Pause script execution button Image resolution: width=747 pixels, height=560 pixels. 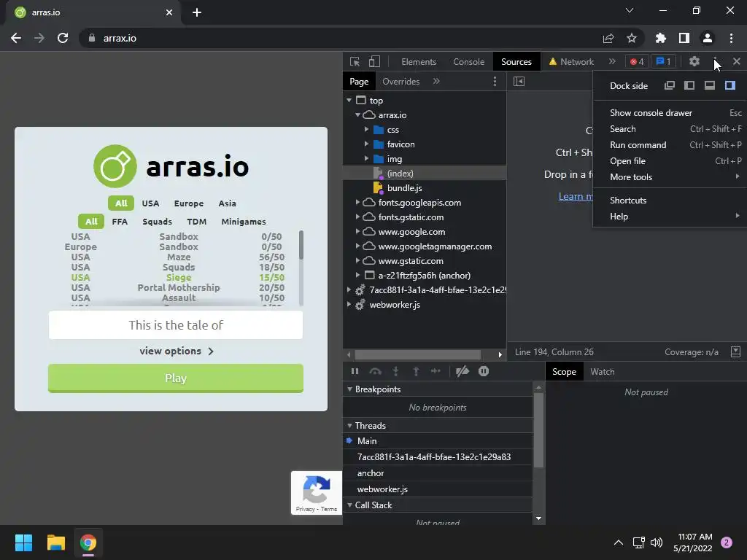(x=355, y=371)
